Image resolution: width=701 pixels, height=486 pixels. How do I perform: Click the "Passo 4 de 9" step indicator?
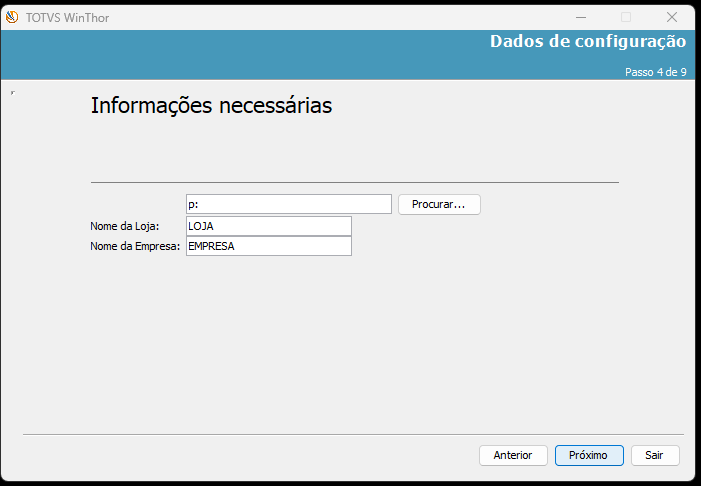(x=655, y=72)
